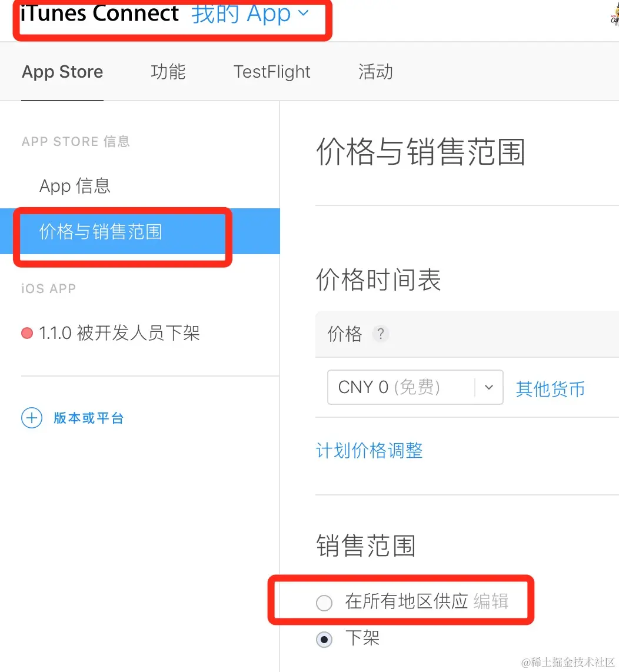Switch to the App Store tab
Viewport: 619px width, 672px height.
click(62, 72)
